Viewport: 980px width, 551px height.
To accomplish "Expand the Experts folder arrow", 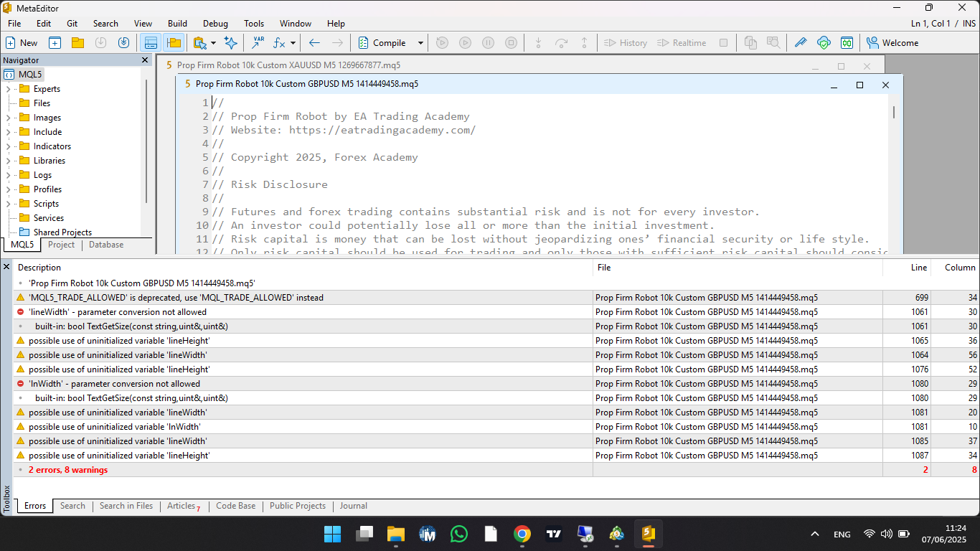I will (8, 89).
